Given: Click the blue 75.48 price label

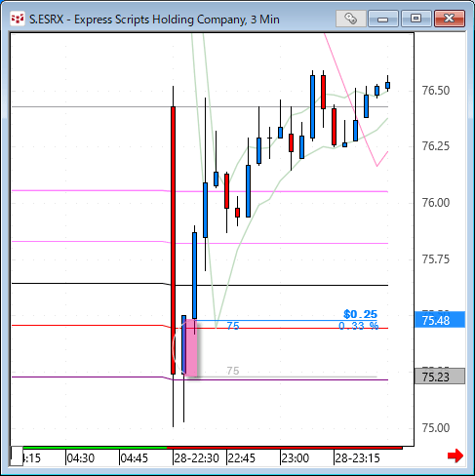Looking at the screenshot, I should pos(440,320).
